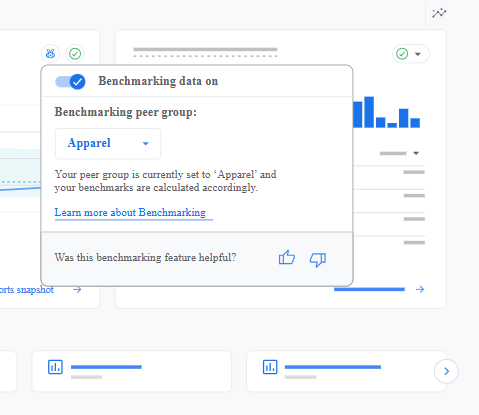Turn off the Benchmarking data toggle
The width and height of the screenshot is (479, 415).
(x=70, y=82)
